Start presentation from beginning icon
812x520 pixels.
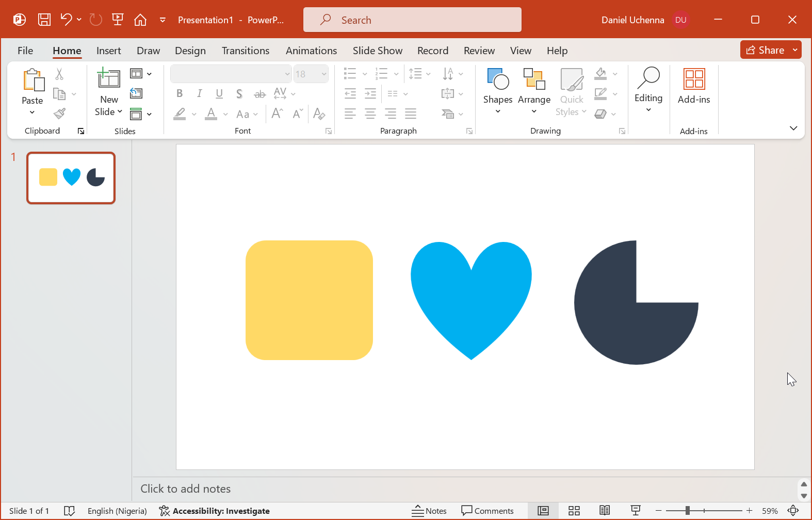(118, 20)
